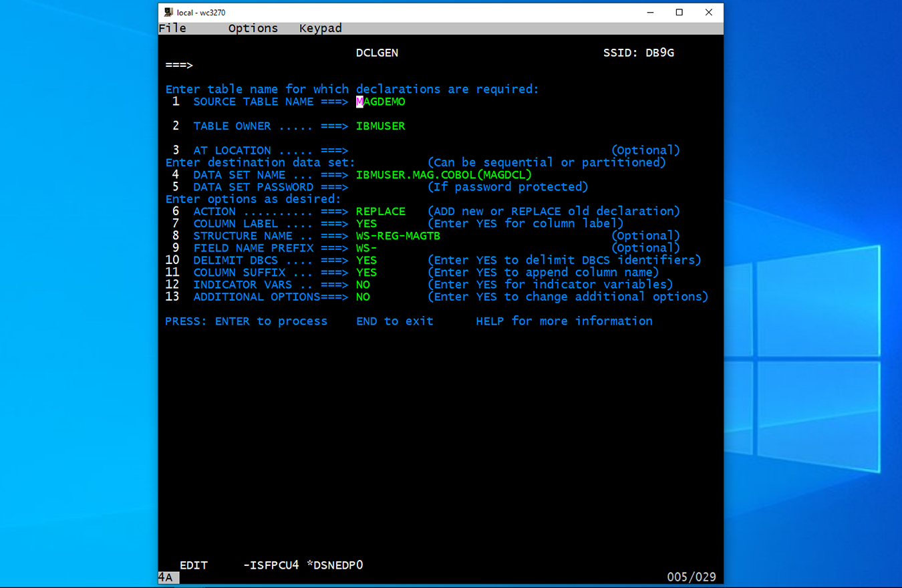Minimize the wc3270 terminal window
The height and width of the screenshot is (588, 902).
650,12
